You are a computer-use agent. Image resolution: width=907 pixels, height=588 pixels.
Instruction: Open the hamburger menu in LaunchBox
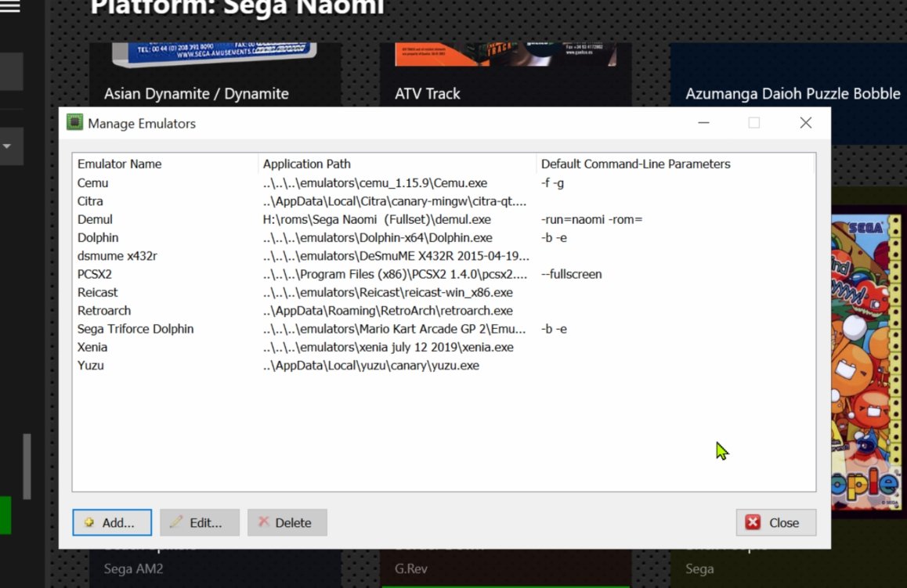(x=10, y=5)
